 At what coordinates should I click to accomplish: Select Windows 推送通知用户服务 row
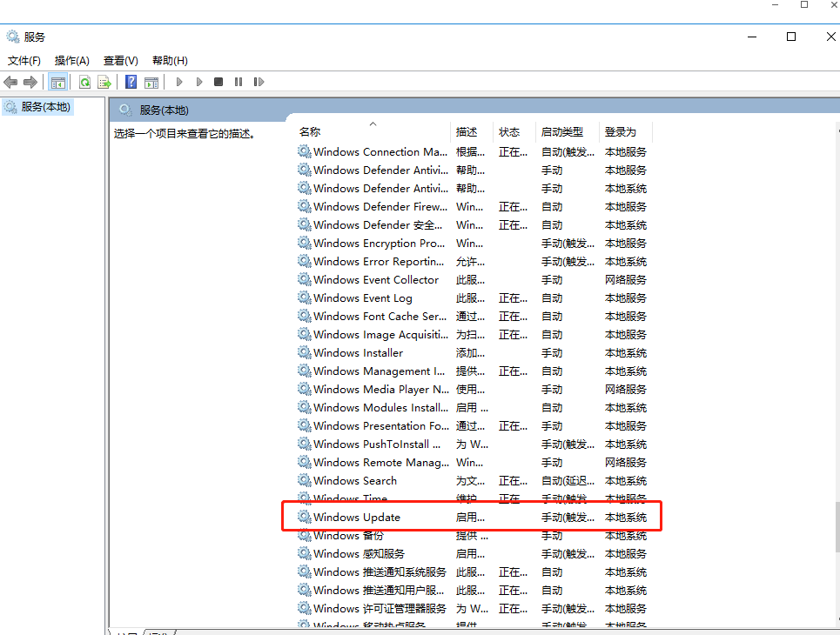[472, 590]
